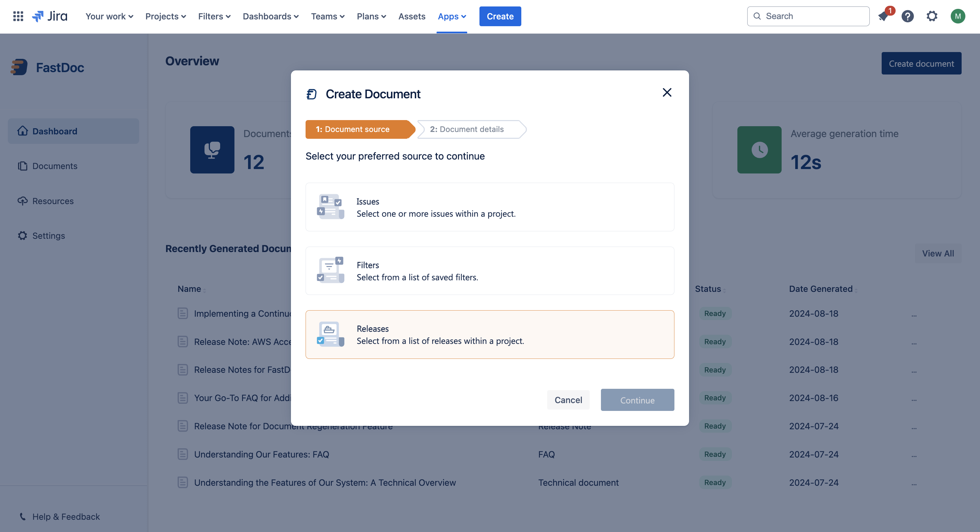Screen dimensions: 980x532
Task: Open Help & Feedback in sidebar
Action: 59,516
